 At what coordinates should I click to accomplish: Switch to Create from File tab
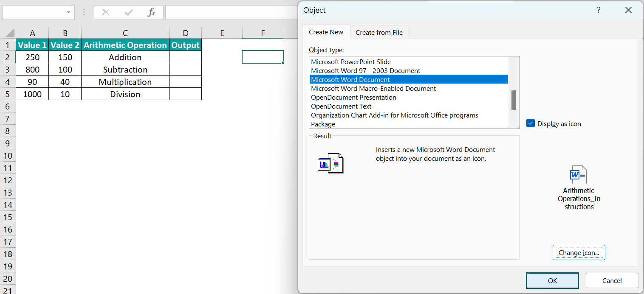[x=379, y=32]
